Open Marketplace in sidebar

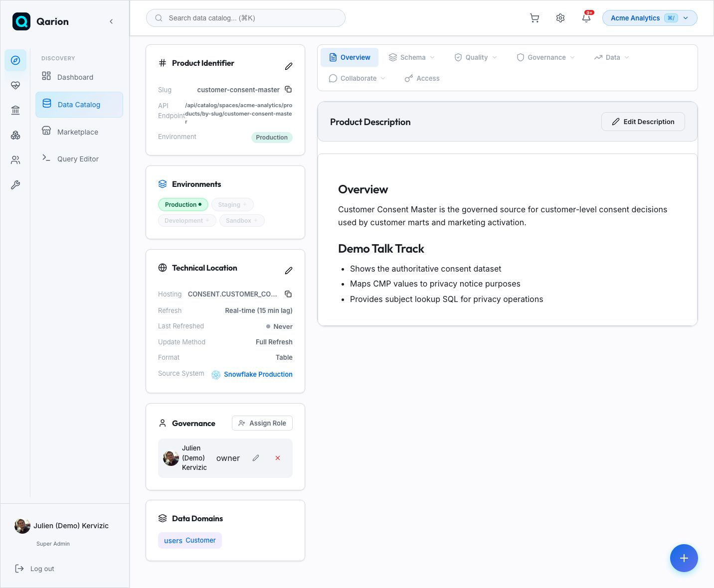click(79, 132)
